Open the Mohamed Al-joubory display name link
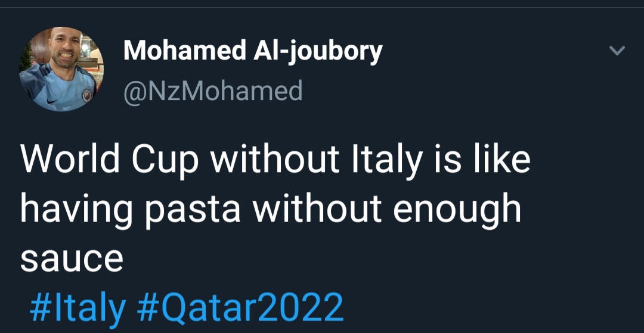 (252, 52)
